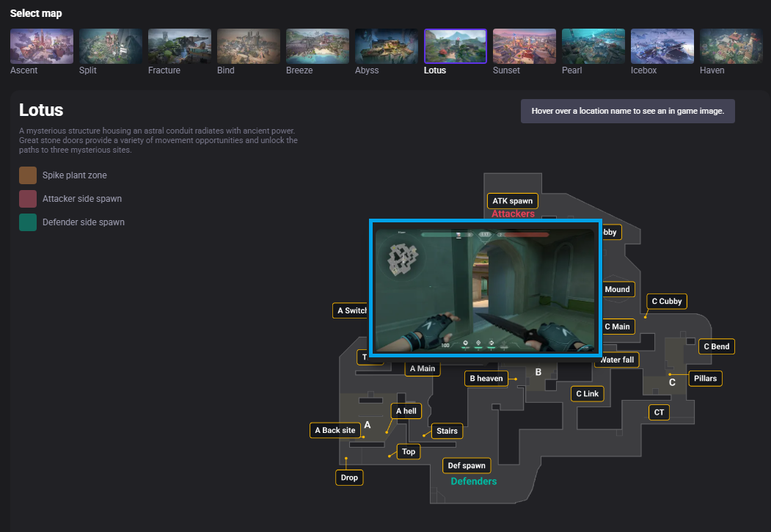Click the Water fall location label
This screenshot has height=532, width=771.
point(616,360)
